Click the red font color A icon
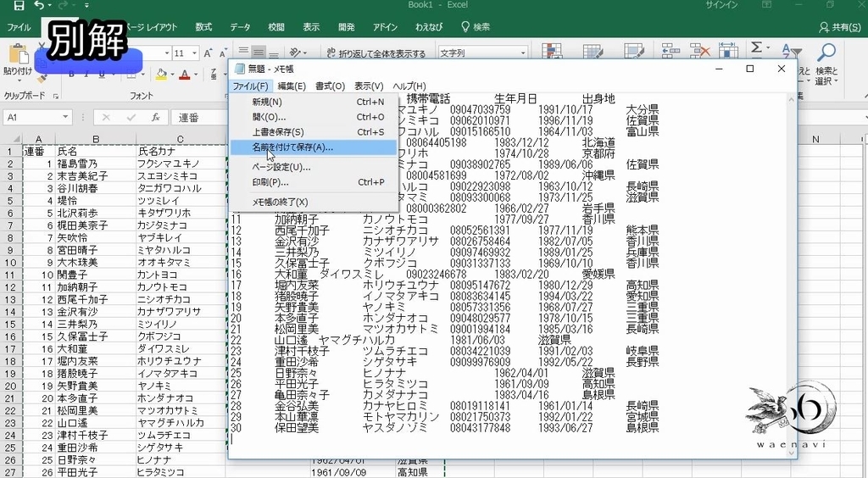The height and width of the screenshot is (478, 868). [x=185, y=74]
